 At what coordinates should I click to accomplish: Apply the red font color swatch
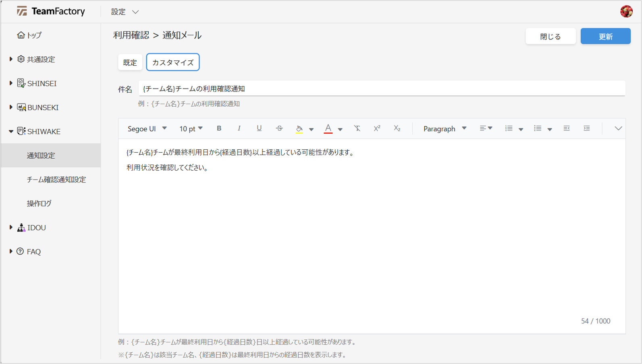(x=328, y=128)
